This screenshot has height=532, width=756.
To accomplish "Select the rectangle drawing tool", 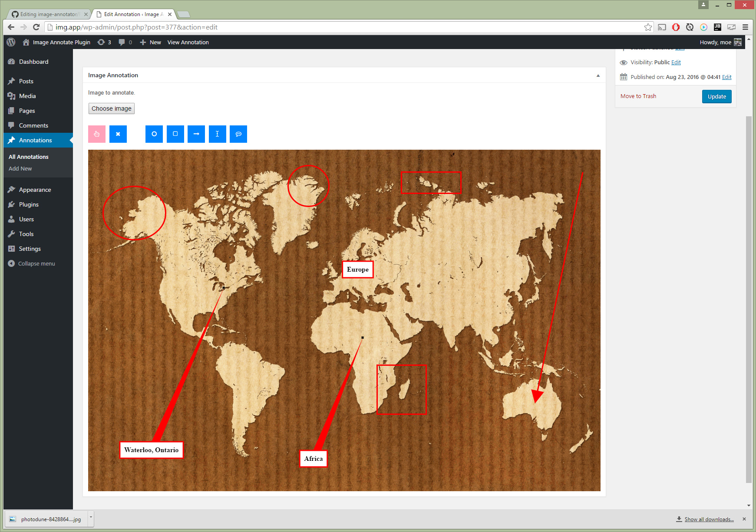I will coord(175,134).
